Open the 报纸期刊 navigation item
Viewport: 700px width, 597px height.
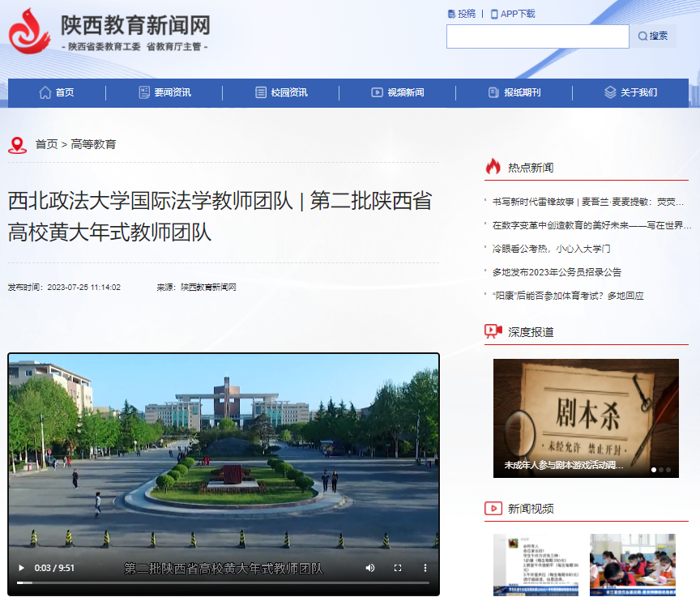click(514, 93)
